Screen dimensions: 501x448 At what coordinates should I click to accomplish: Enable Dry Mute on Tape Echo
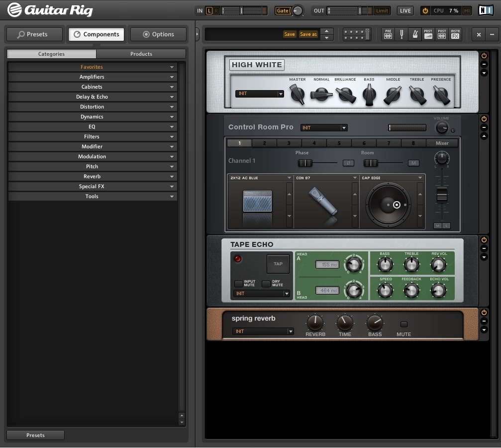[x=266, y=284]
